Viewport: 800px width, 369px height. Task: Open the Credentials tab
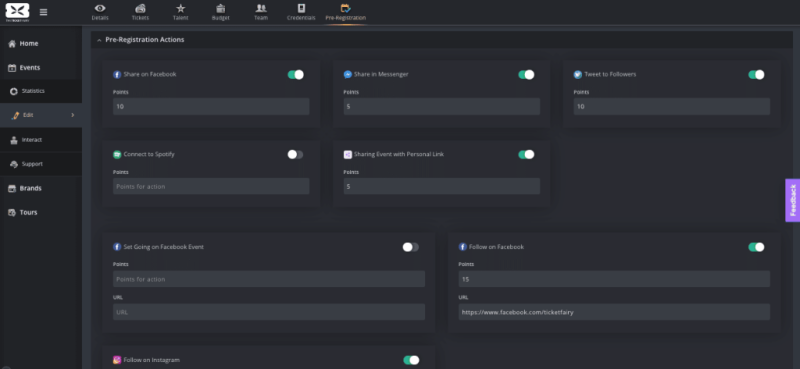coord(301,12)
